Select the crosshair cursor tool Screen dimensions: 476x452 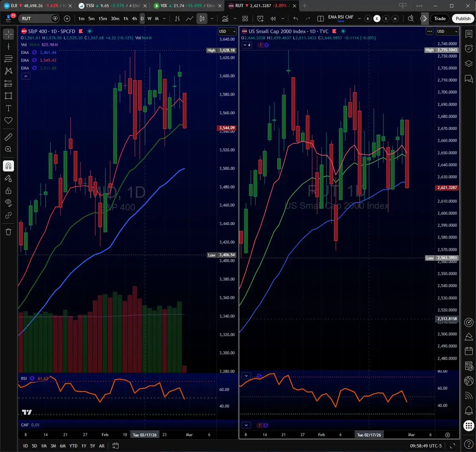tap(8, 34)
